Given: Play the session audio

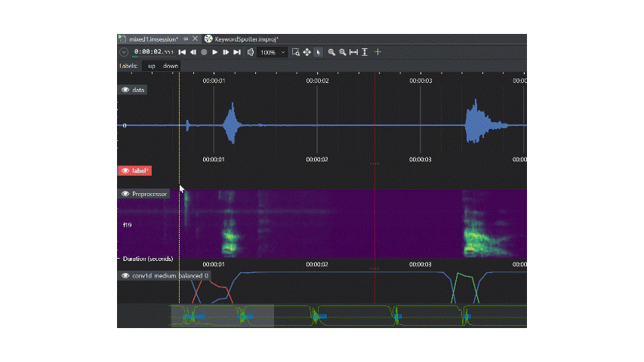Looking at the screenshot, I should click(215, 52).
